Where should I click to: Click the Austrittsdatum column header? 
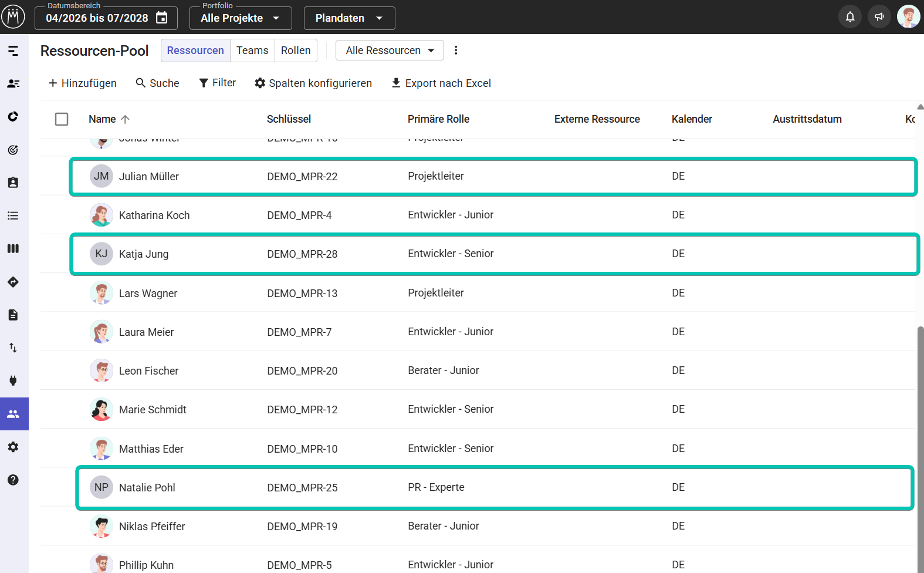(x=807, y=119)
